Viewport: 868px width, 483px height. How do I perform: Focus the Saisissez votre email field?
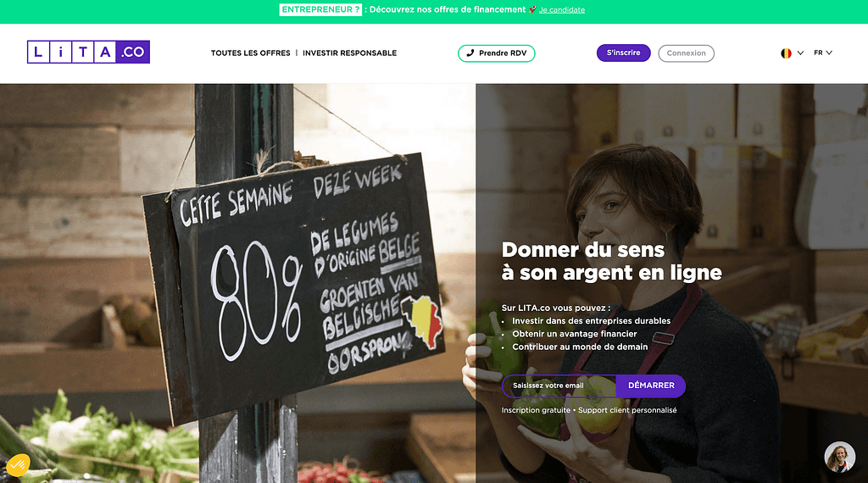[x=559, y=386]
